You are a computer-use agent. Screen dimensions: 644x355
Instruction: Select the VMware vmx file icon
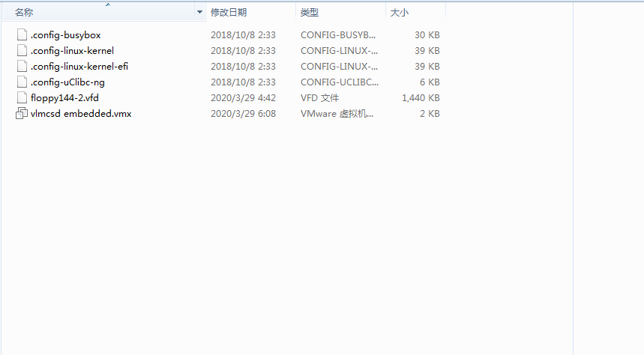tap(22, 113)
